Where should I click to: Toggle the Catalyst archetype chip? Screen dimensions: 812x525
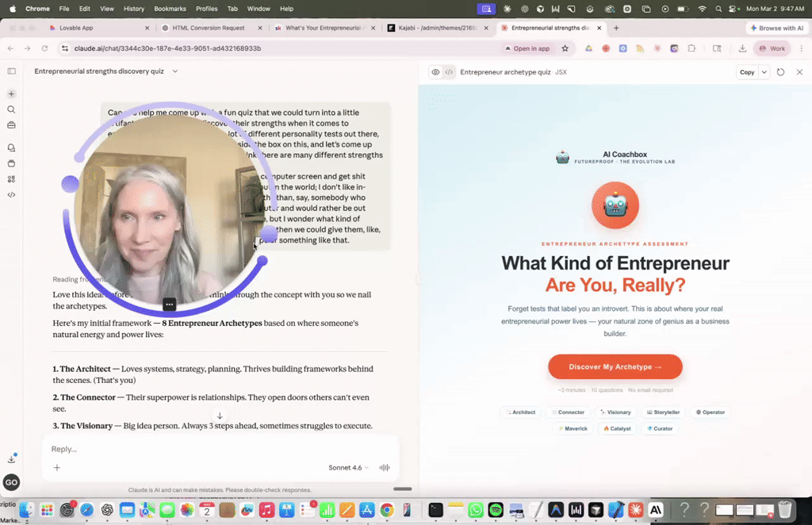point(618,427)
